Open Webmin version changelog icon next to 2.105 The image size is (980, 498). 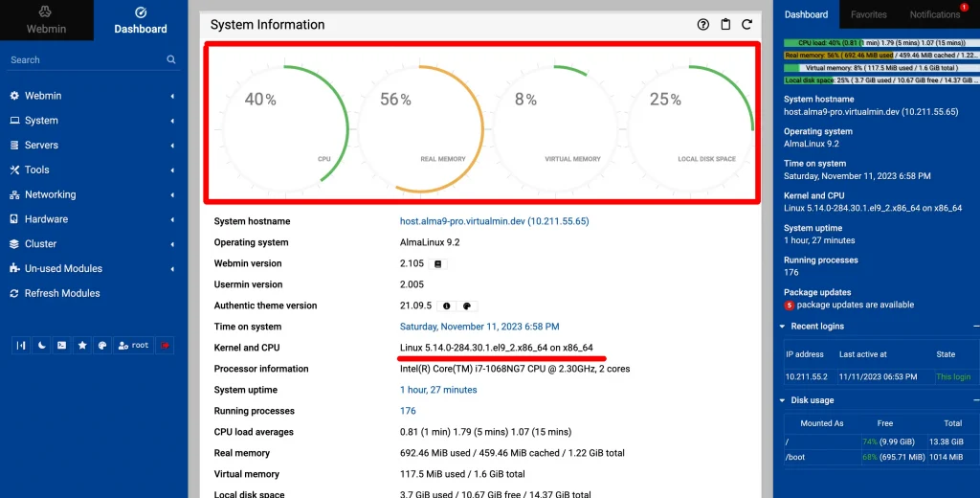tap(438, 264)
